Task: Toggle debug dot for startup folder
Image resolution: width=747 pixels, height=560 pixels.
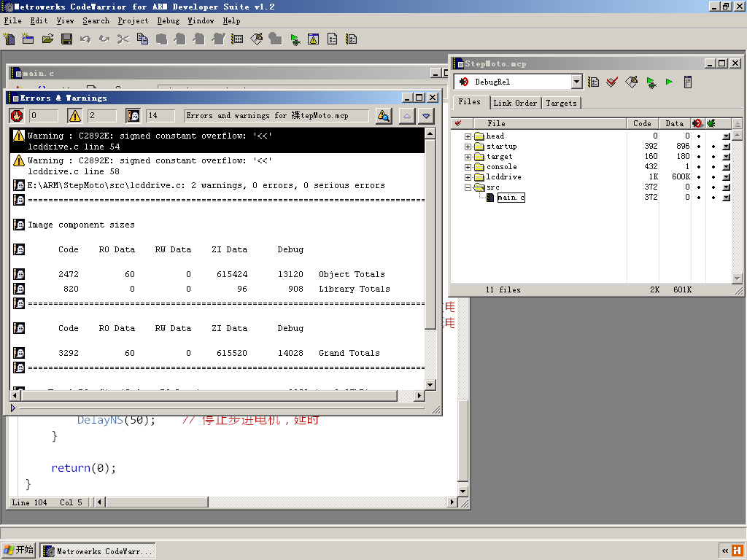Action: click(x=713, y=147)
